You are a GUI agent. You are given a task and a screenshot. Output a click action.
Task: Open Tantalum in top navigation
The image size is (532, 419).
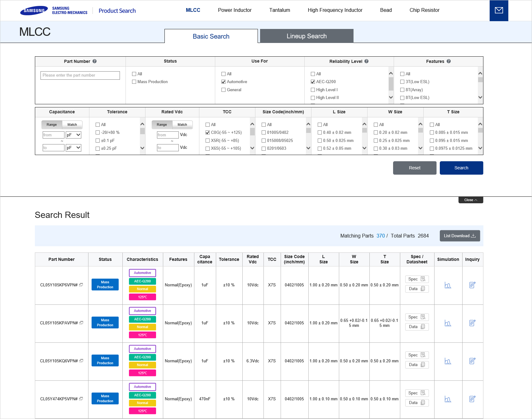point(280,10)
